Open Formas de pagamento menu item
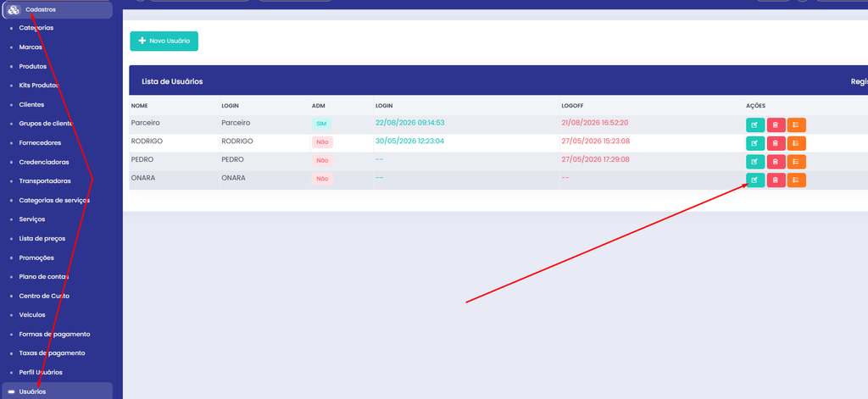The image size is (868, 399). 54,335
